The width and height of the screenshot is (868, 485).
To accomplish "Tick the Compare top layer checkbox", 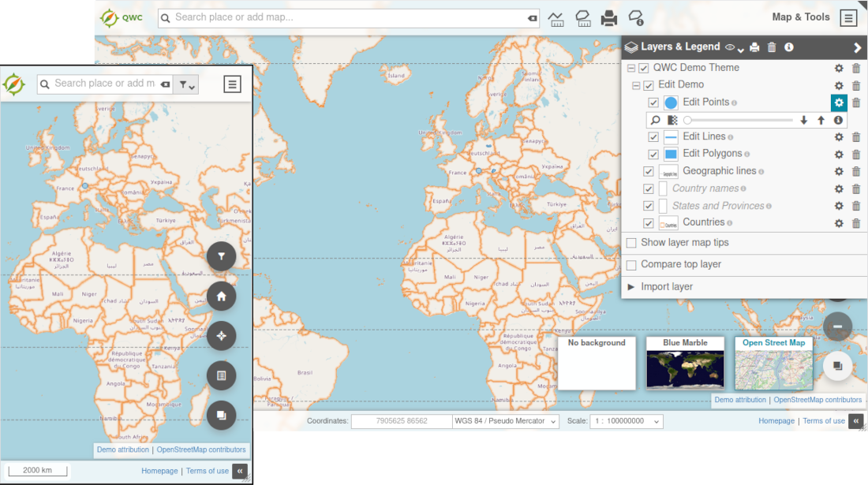I will (x=631, y=265).
